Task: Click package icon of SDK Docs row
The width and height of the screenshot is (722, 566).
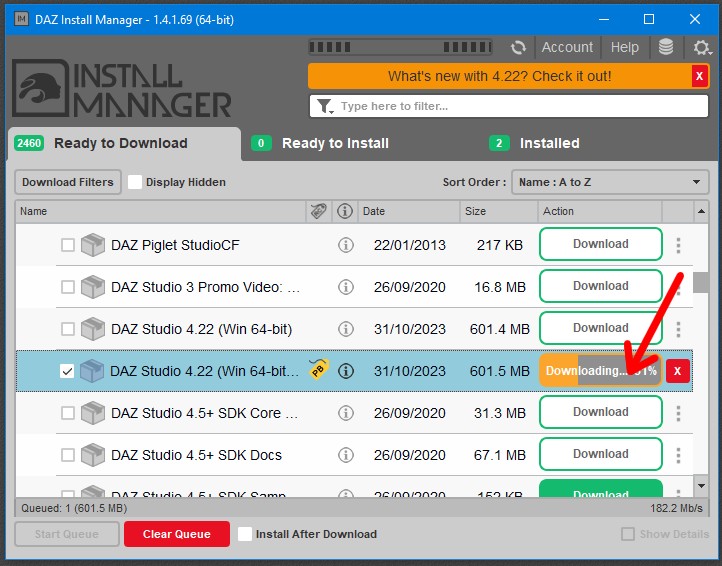Action: tap(93, 455)
